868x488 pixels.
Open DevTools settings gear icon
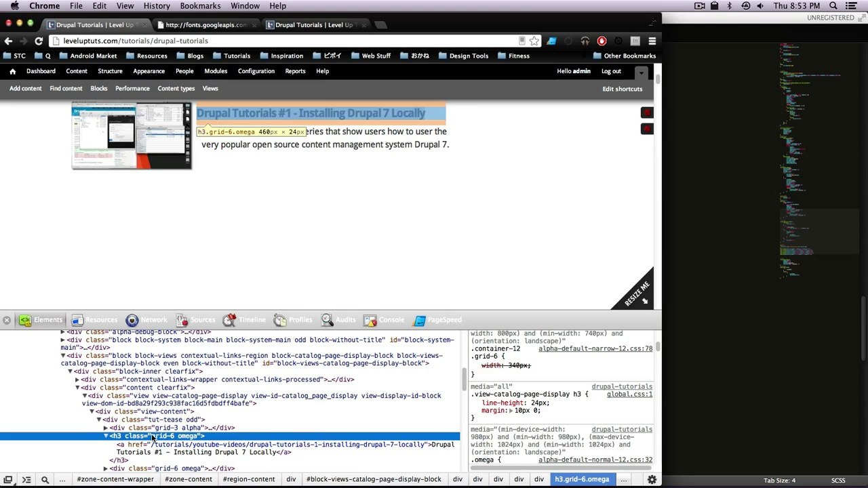tap(652, 480)
